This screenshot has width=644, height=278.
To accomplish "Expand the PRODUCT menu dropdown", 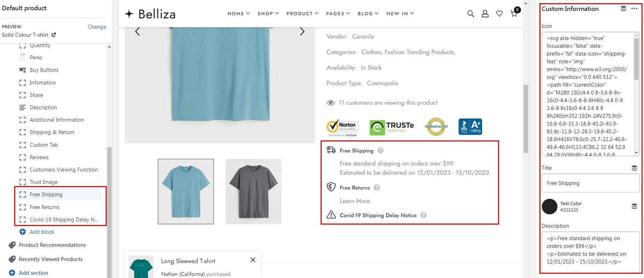I will click(x=302, y=13).
